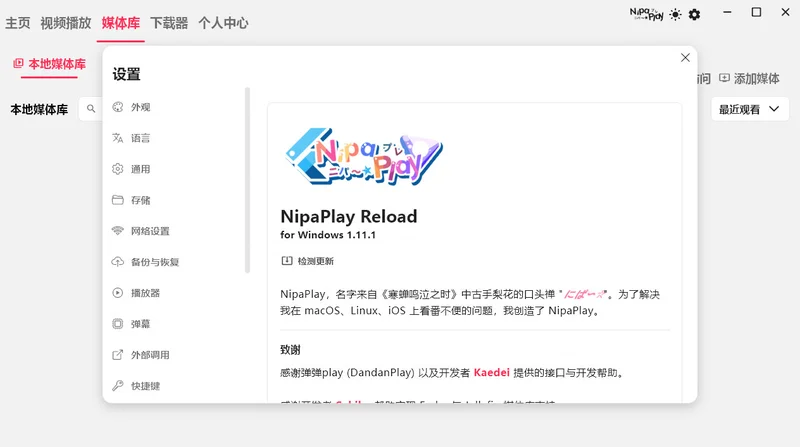Click the settings gear icon in title bar

coord(694,14)
